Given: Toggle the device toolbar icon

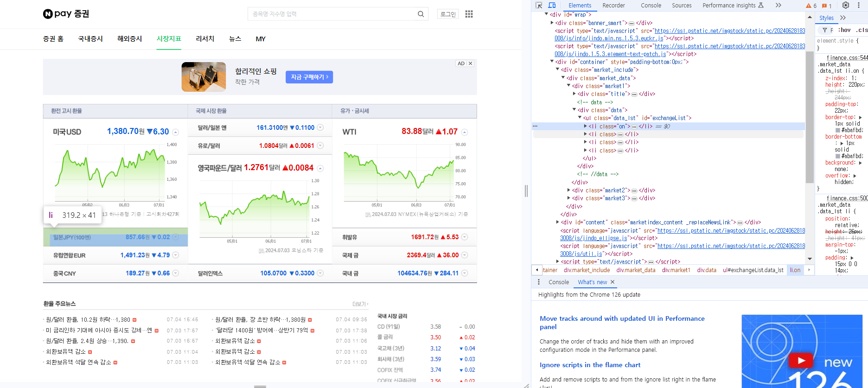Looking at the screenshot, I should 552,6.
